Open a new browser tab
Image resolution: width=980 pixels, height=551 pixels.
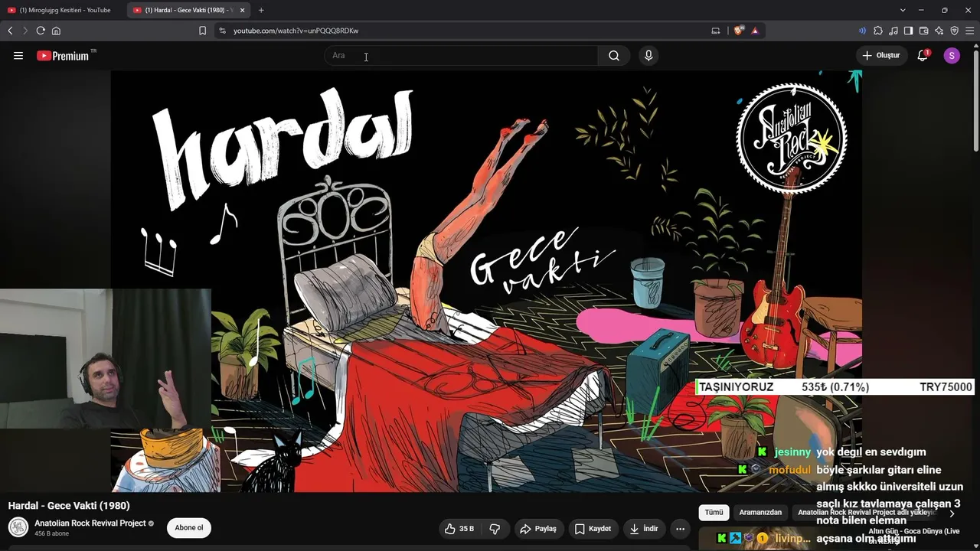(261, 10)
